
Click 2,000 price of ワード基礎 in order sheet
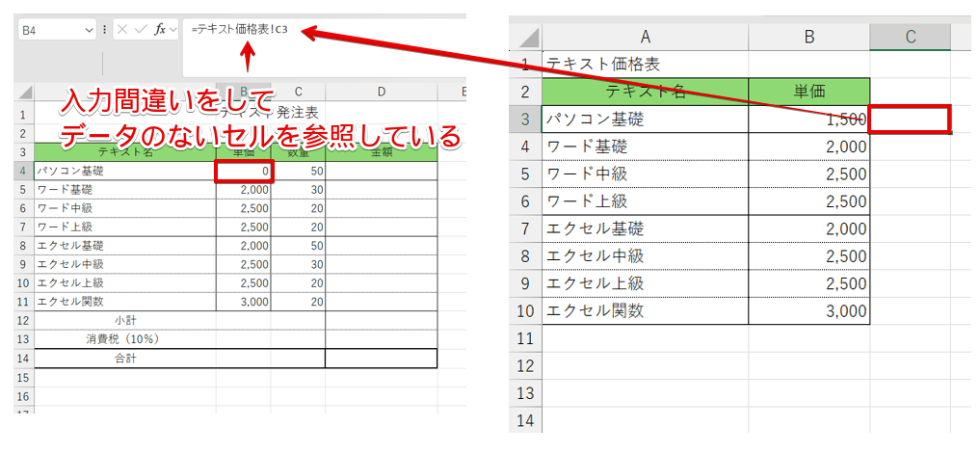coord(244,190)
